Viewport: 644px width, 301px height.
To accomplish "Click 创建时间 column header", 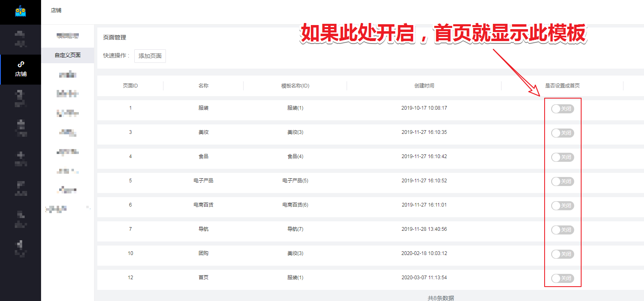I will pos(424,86).
